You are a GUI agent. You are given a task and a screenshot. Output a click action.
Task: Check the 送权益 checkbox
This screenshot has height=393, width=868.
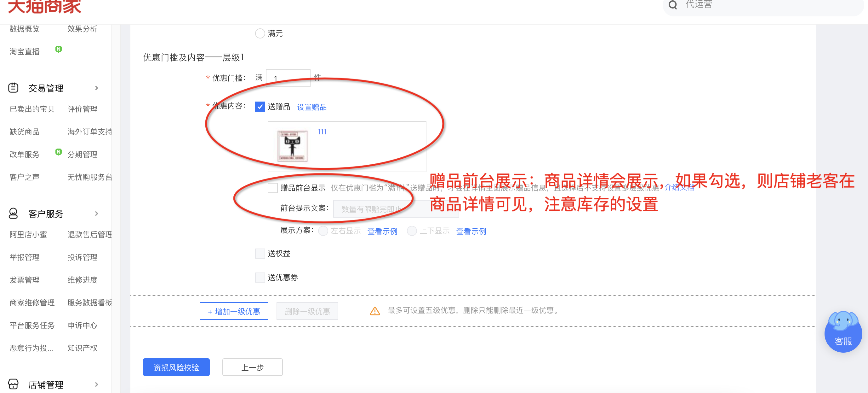pyautogui.click(x=260, y=253)
